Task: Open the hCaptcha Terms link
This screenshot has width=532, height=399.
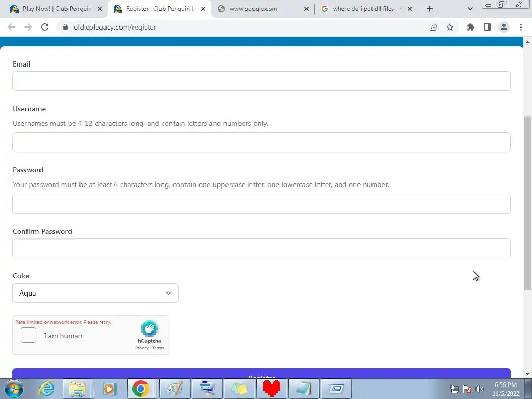Action: pyautogui.click(x=158, y=348)
